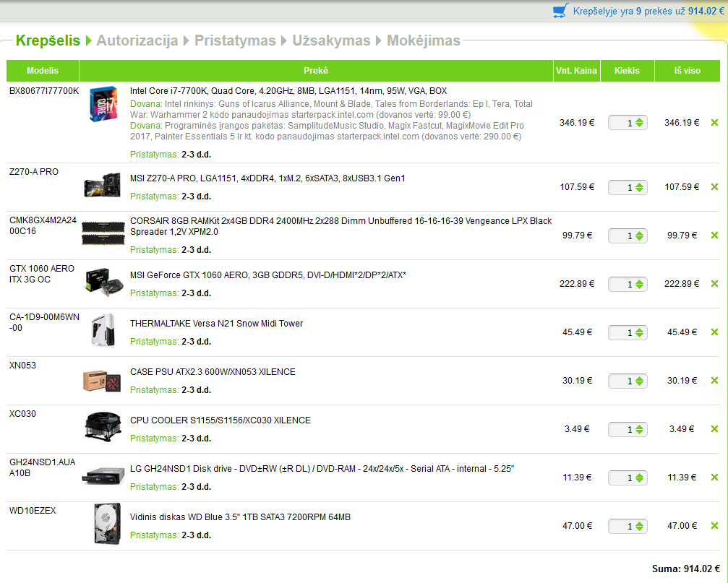
Task: Remove Intel Core i7-7700K from cart
Action: pos(714,122)
